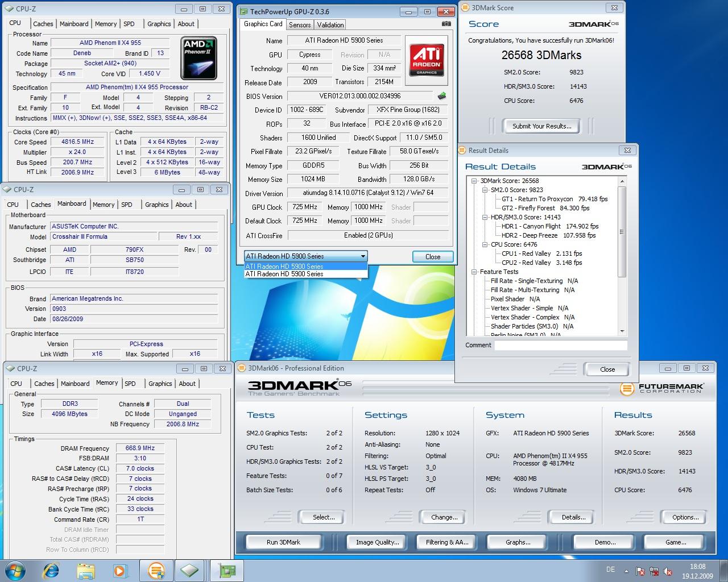
Task: Open Windows Explorer folder icon on taskbar
Action: point(86,570)
